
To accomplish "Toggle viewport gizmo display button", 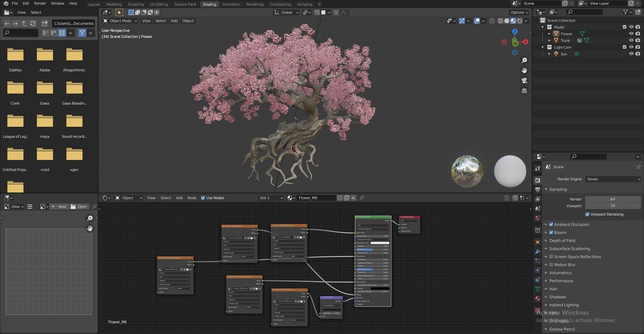I will [462, 21].
